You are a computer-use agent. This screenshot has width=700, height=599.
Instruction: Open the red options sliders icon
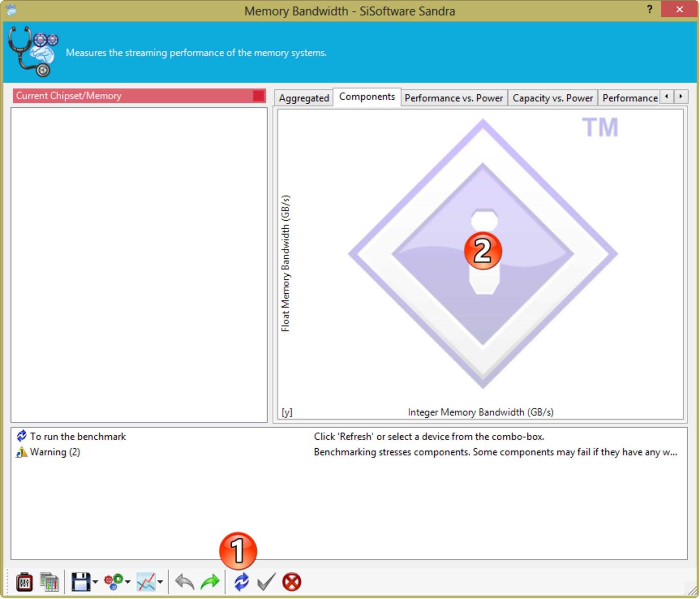pyautogui.click(x=24, y=581)
